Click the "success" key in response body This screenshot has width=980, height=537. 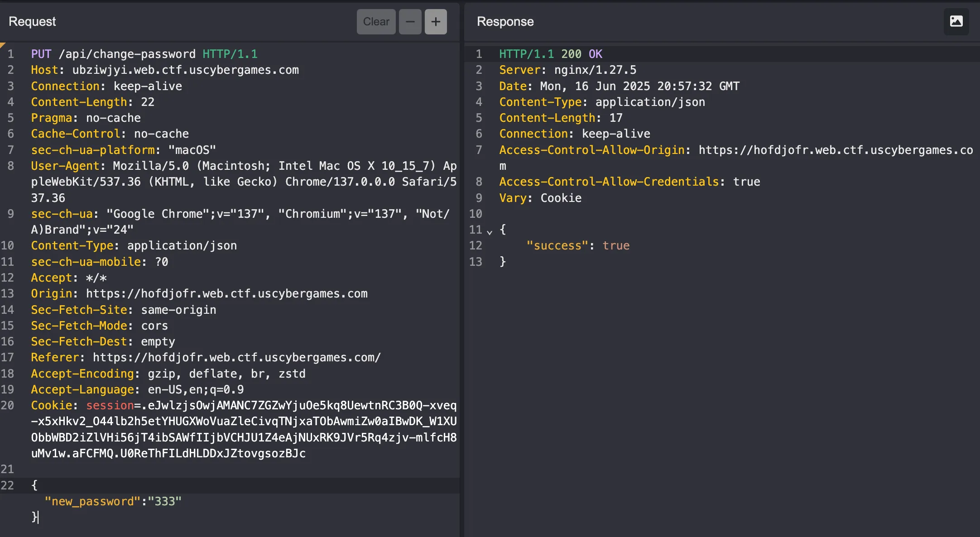coord(557,245)
